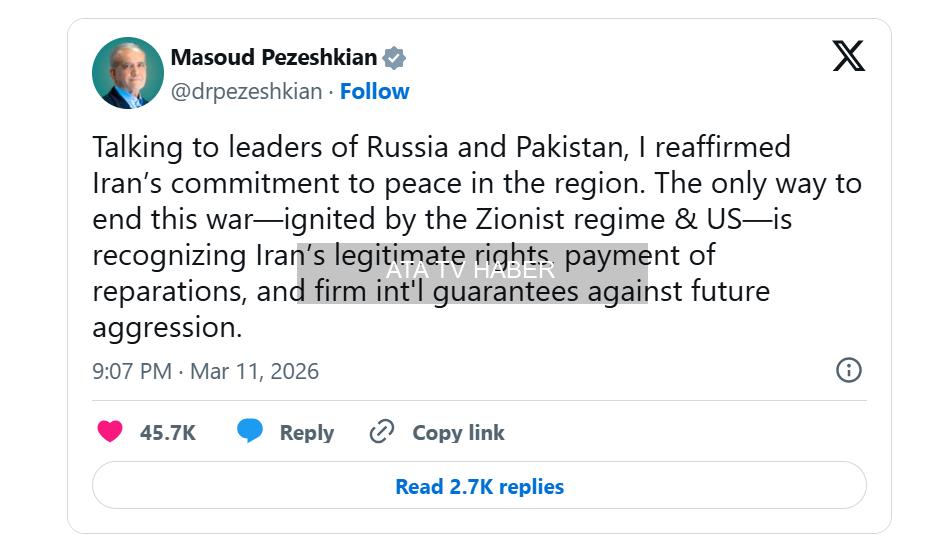
Task: Like the tweet with the heart icon
Action: [110, 432]
